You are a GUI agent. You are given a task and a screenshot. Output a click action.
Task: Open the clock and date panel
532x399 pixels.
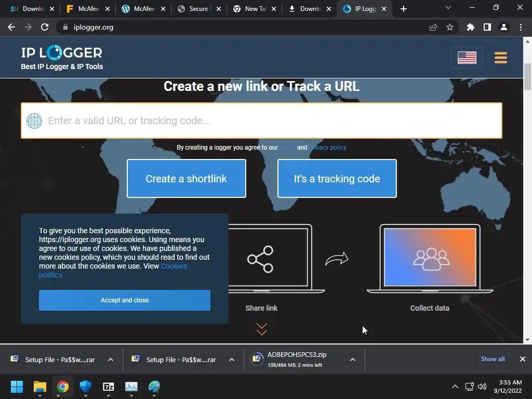click(508, 387)
